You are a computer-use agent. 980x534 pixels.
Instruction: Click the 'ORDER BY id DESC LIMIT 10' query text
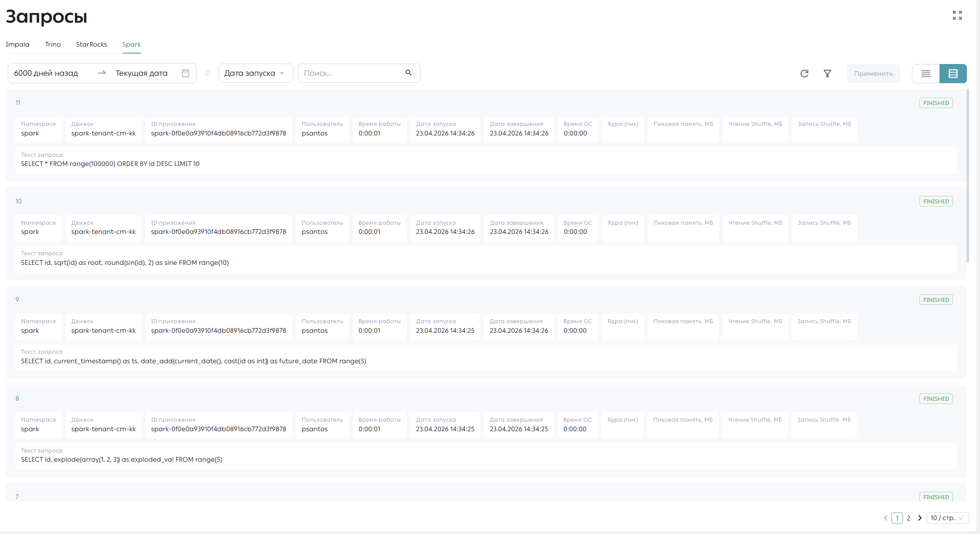158,164
